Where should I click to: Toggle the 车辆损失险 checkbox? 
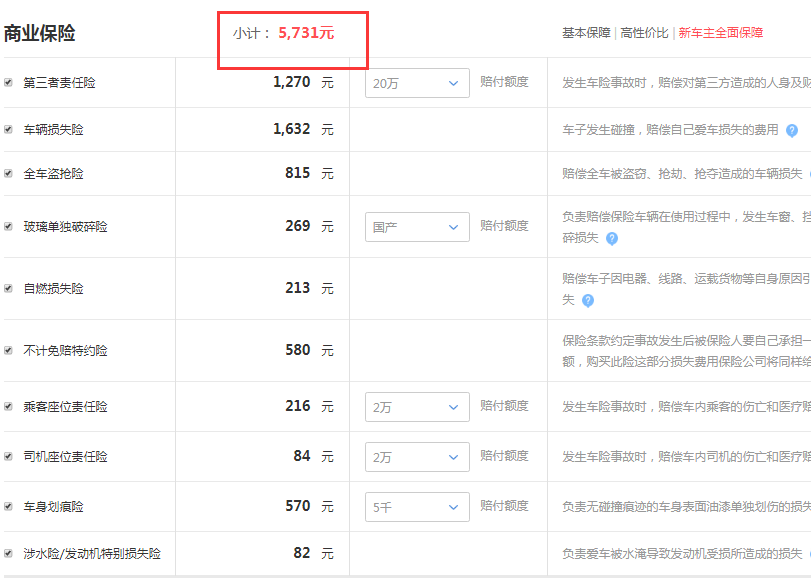(8, 129)
